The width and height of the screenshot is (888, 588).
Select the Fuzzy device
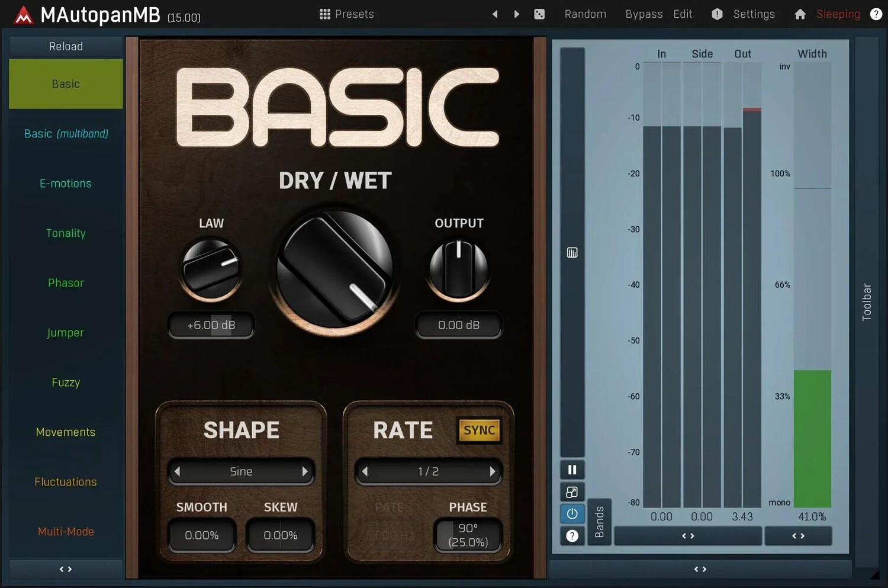click(x=66, y=383)
